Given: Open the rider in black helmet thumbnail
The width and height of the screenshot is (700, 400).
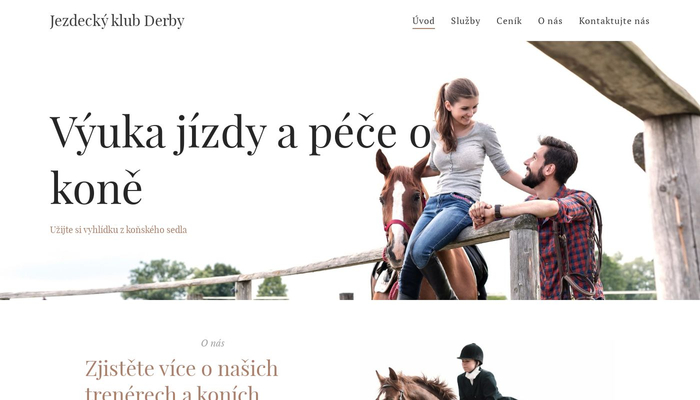Looking at the screenshot, I should point(487,371).
